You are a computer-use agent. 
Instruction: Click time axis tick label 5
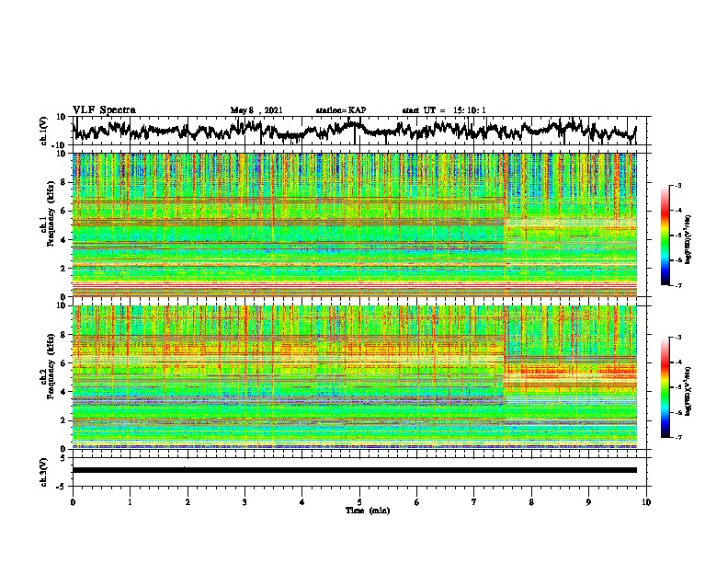[359, 502]
